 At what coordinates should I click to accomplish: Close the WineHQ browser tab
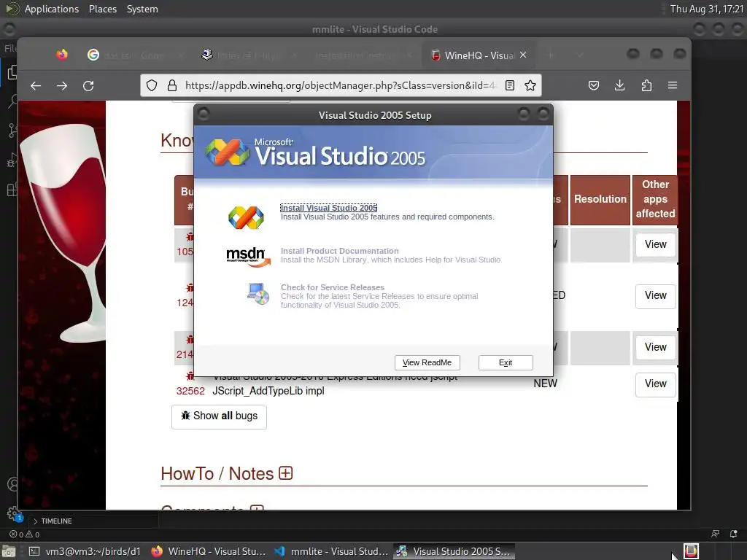(x=523, y=55)
